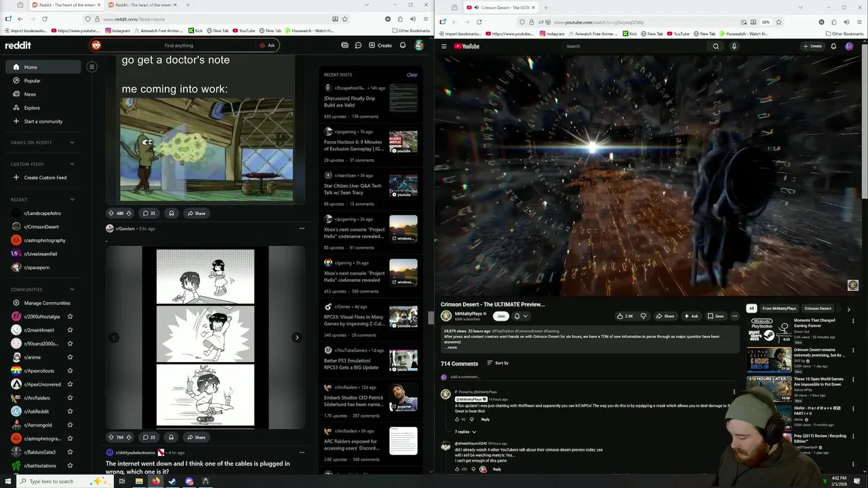Viewport: 868px width, 488px height.
Task: Expand video description with ...more
Action: coord(452,347)
